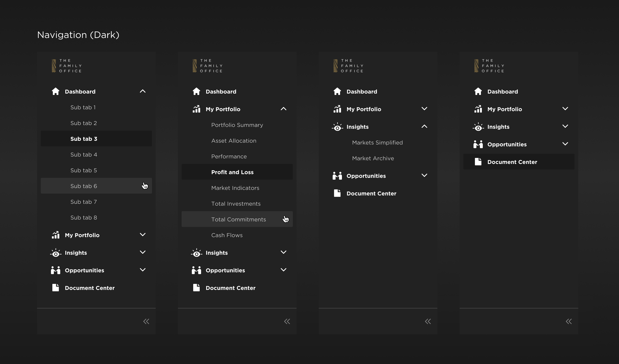Click the Insights eye icon in the third panel
The image size is (619, 364).
337,127
